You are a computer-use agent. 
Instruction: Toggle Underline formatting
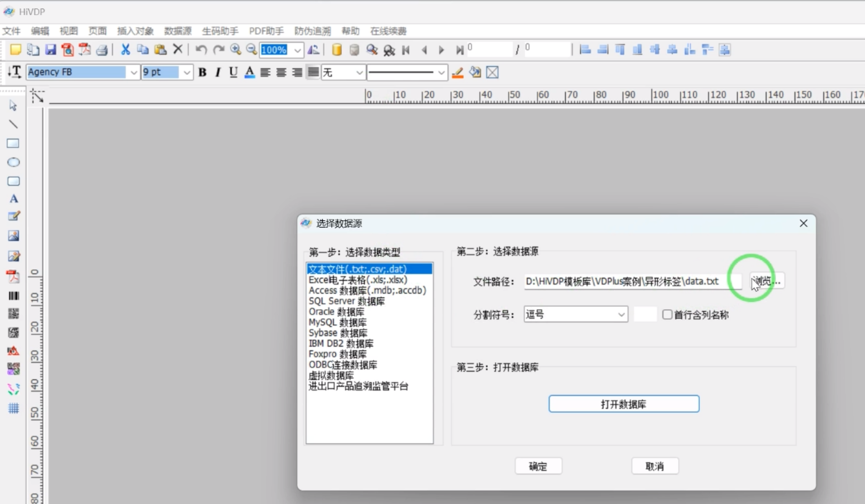click(233, 72)
